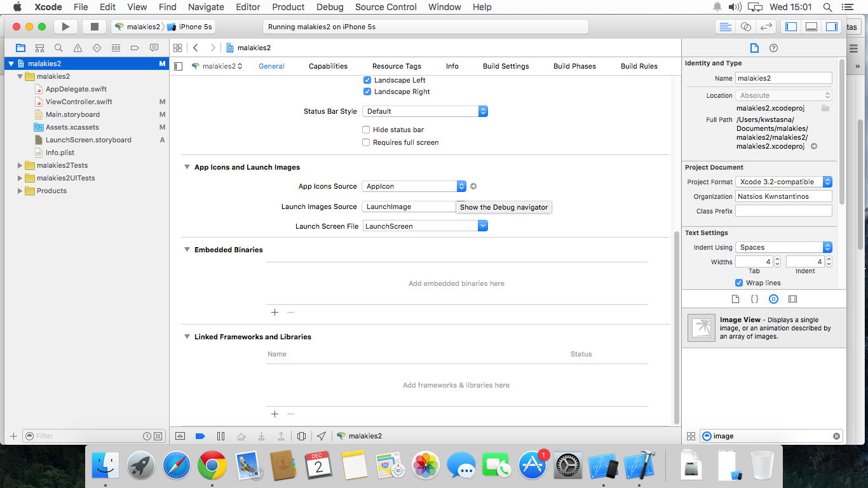The image size is (868, 488).
Task: Show the File inspector
Action: click(754, 48)
